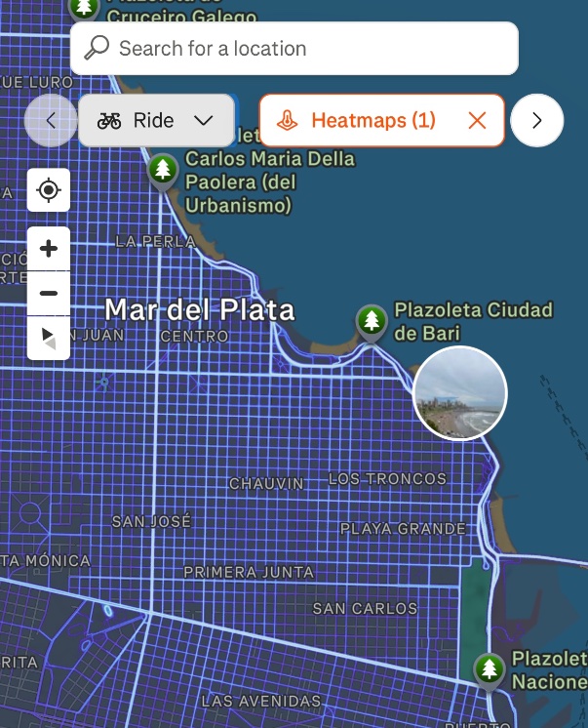Image resolution: width=588 pixels, height=728 pixels.
Task: Click the bicycle icon in Ride selector
Action: point(109,121)
